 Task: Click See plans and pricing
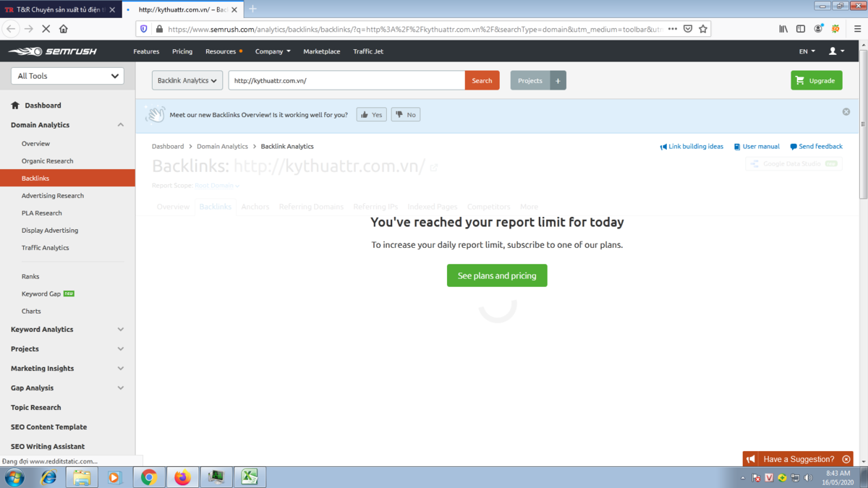tap(497, 275)
